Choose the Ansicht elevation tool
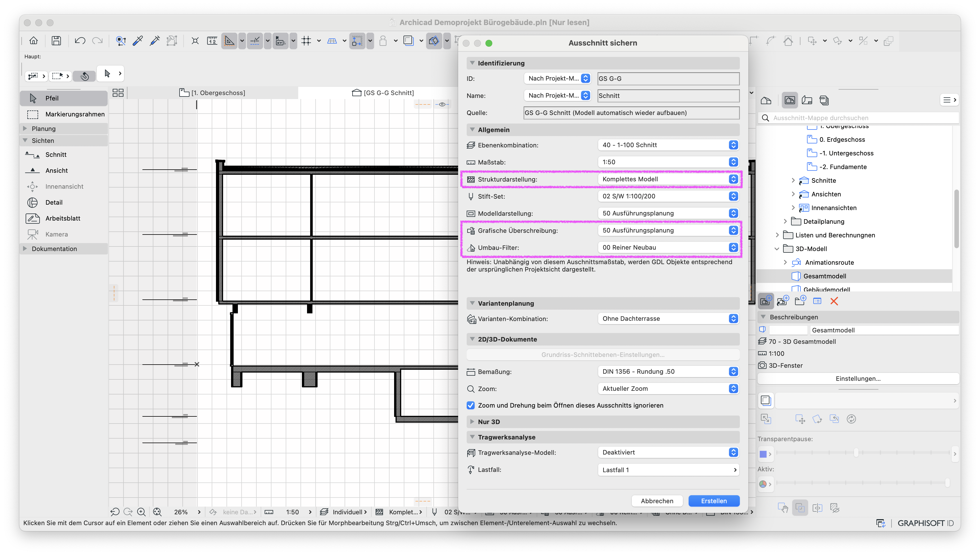The image size is (980, 555). [64, 170]
